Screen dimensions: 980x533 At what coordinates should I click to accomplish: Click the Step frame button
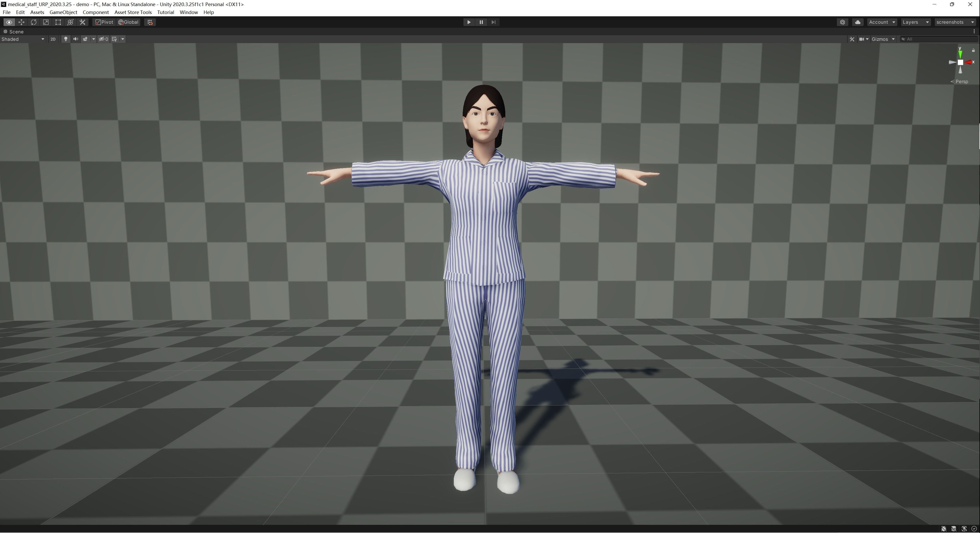pyautogui.click(x=493, y=22)
